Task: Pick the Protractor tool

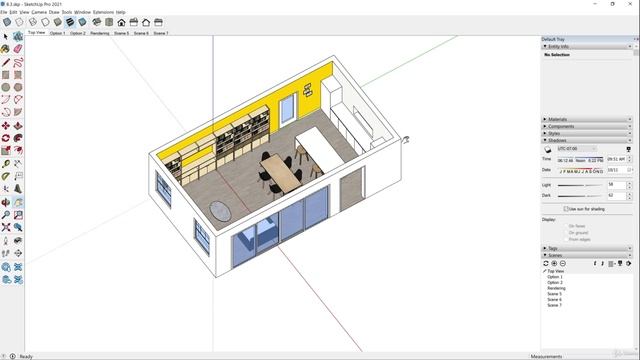Action: coord(6,176)
